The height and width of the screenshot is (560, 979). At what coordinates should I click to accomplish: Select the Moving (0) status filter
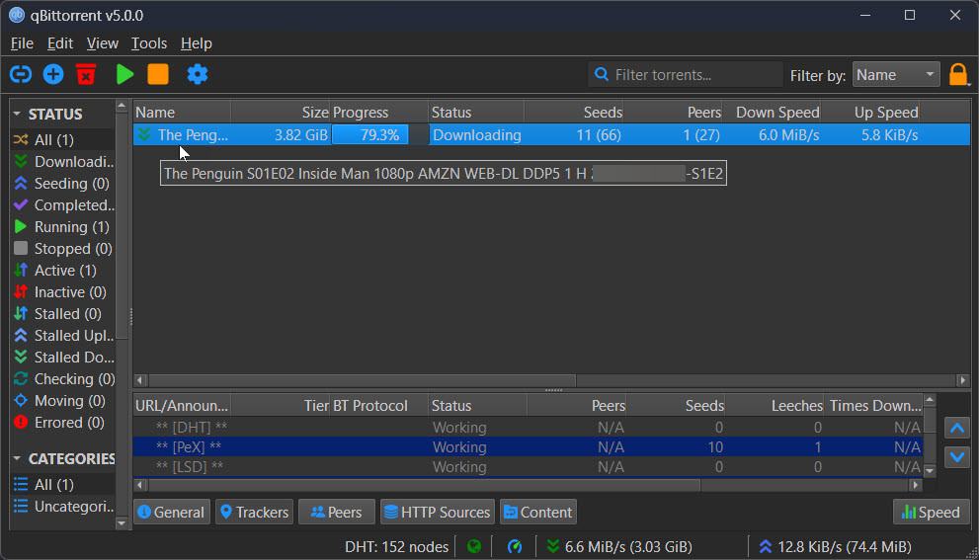(x=62, y=401)
